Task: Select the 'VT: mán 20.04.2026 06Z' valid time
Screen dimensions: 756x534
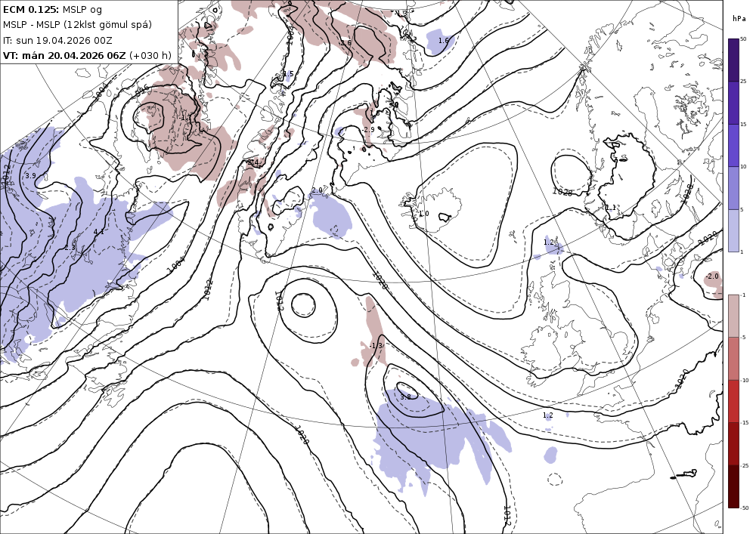Action: click(x=64, y=55)
